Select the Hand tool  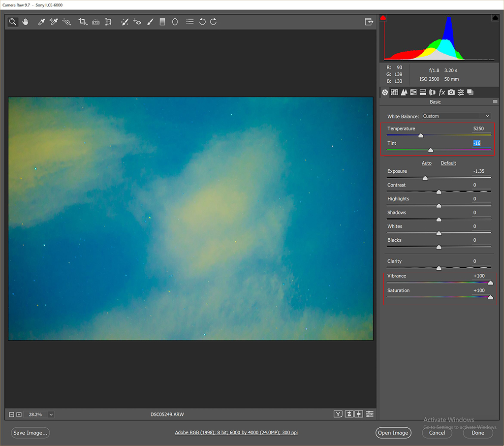[x=25, y=22]
